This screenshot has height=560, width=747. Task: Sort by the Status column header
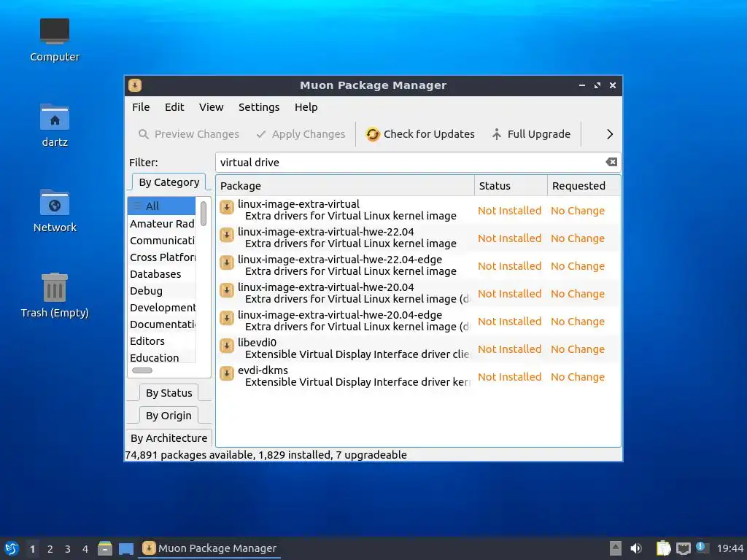point(511,186)
